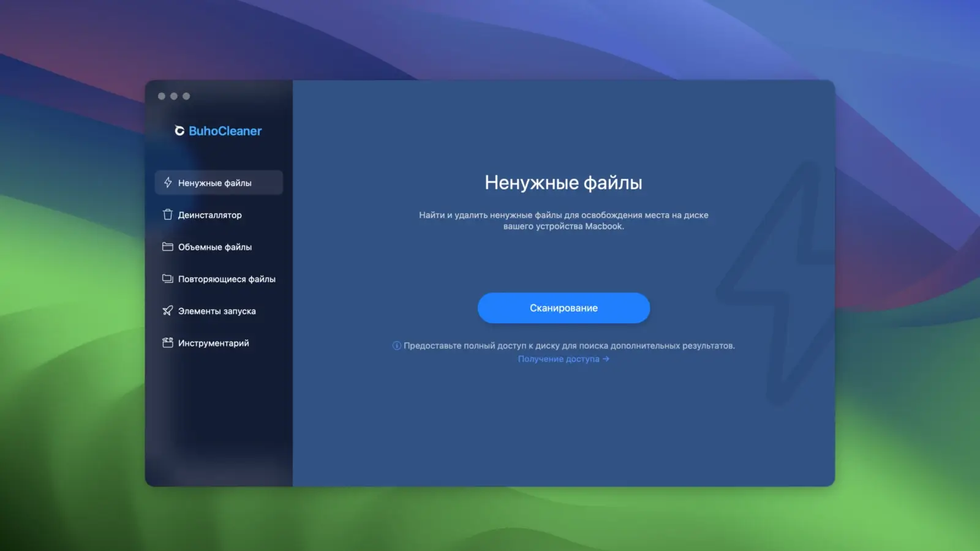Viewport: 980px width, 551px height.
Task: Click the lightning bolt icon beside Ненужные файлы
Action: tap(168, 182)
